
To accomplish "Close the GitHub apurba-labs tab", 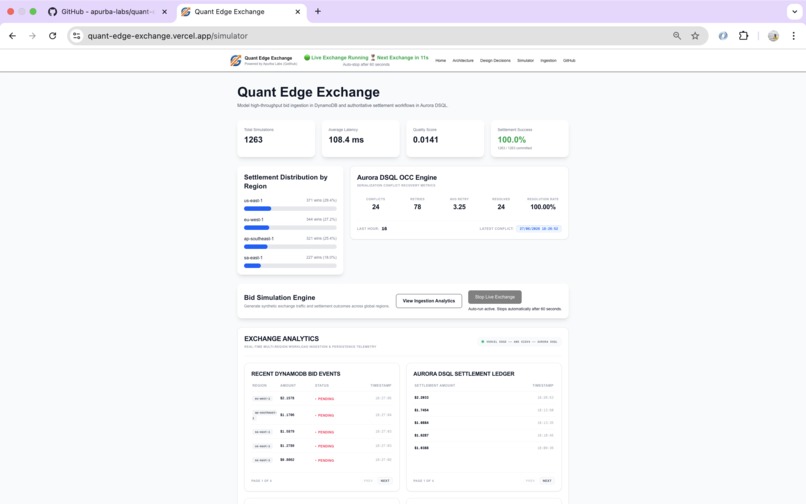I will pos(164,12).
